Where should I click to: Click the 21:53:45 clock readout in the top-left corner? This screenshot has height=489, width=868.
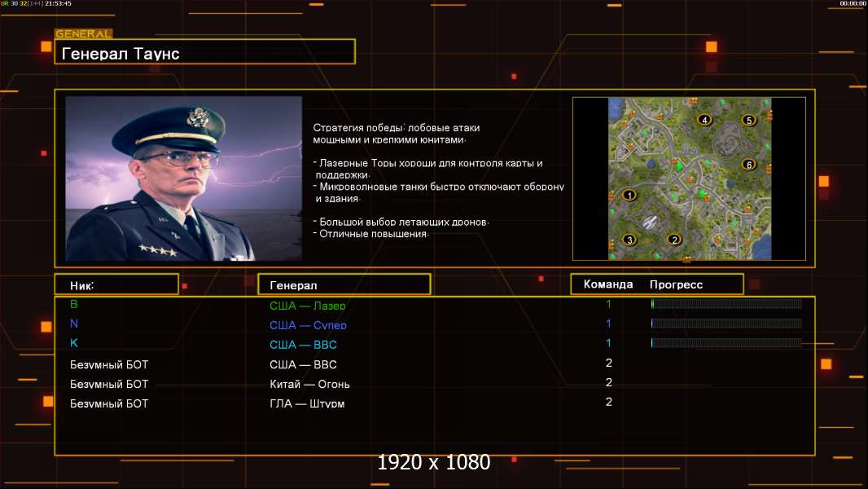58,3
